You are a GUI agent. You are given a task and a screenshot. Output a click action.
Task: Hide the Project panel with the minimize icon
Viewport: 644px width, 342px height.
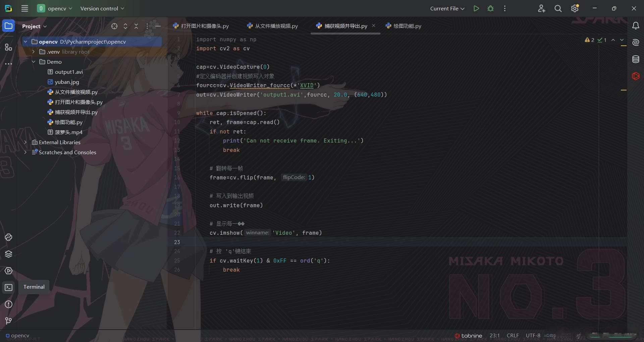click(x=158, y=26)
